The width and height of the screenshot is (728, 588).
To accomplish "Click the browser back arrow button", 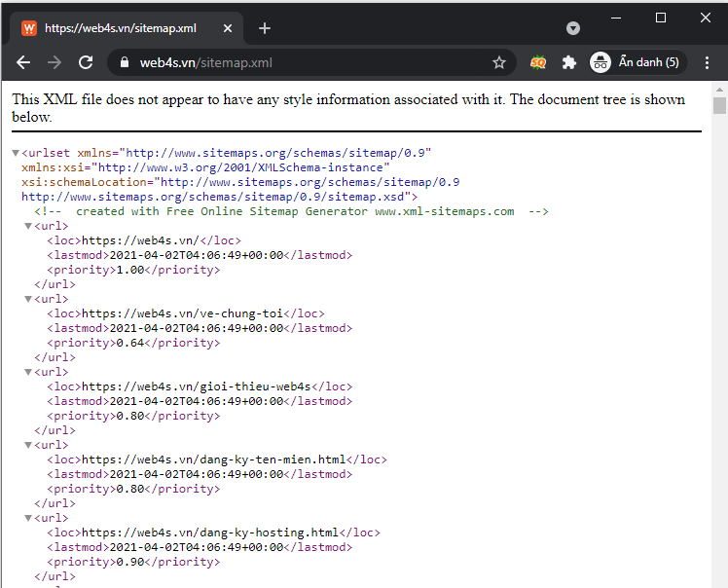I will pyautogui.click(x=23, y=62).
